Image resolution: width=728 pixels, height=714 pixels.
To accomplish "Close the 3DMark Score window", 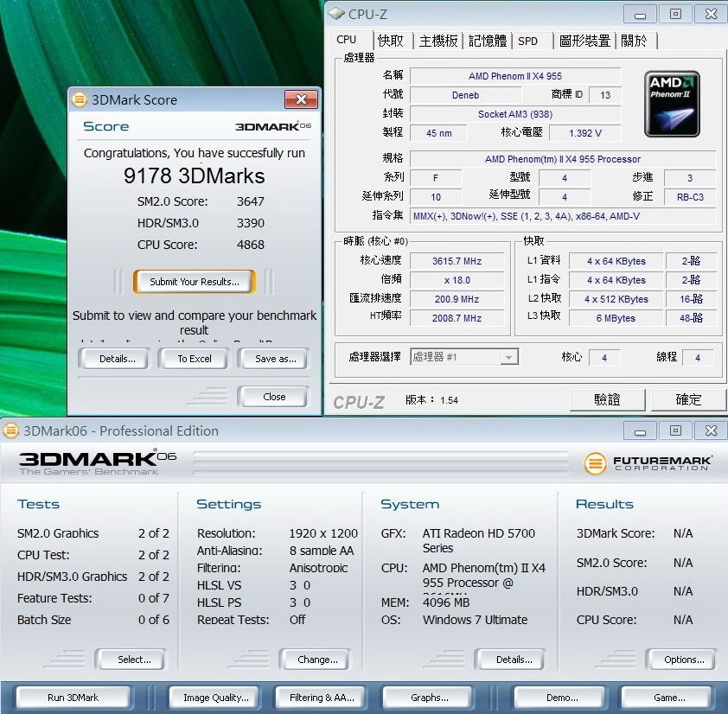I will (300, 99).
